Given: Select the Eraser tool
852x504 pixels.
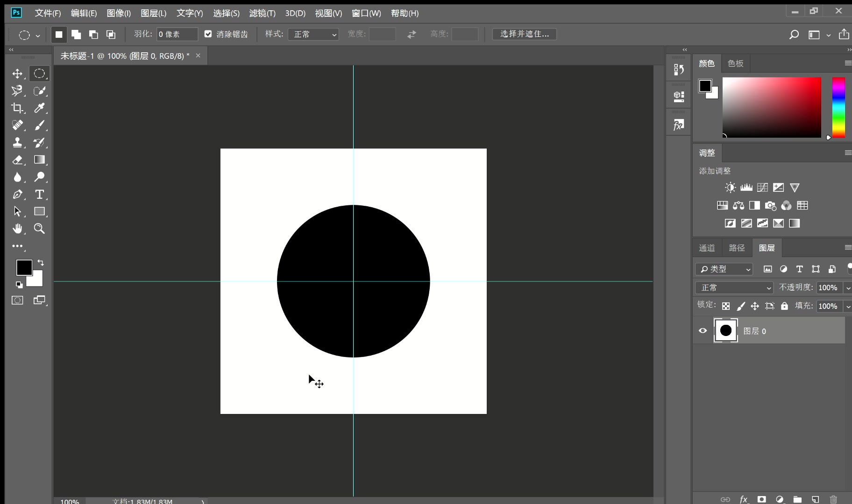Looking at the screenshot, I should point(17,160).
